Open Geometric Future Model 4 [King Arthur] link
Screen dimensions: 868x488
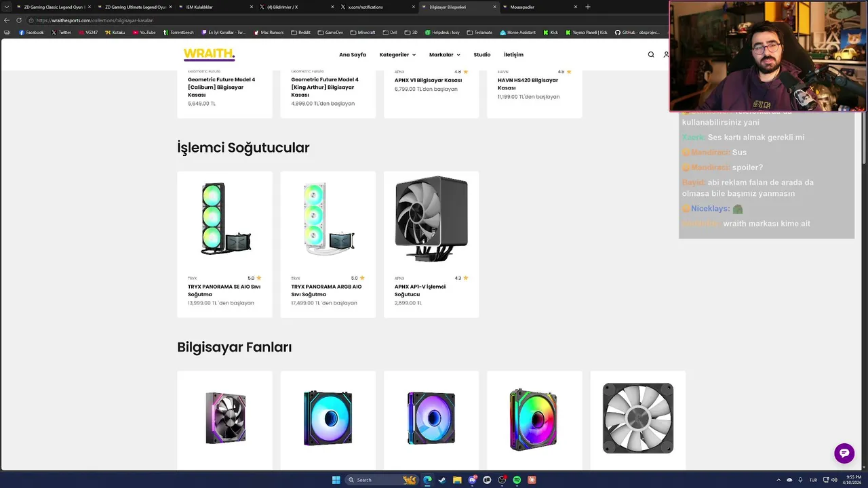325,87
